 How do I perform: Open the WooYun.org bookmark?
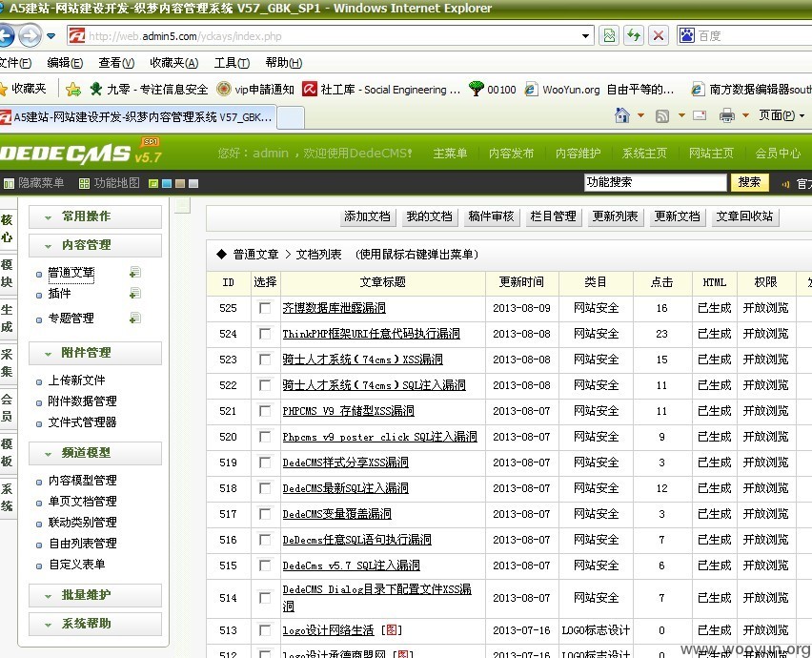(x=599, y=89)
